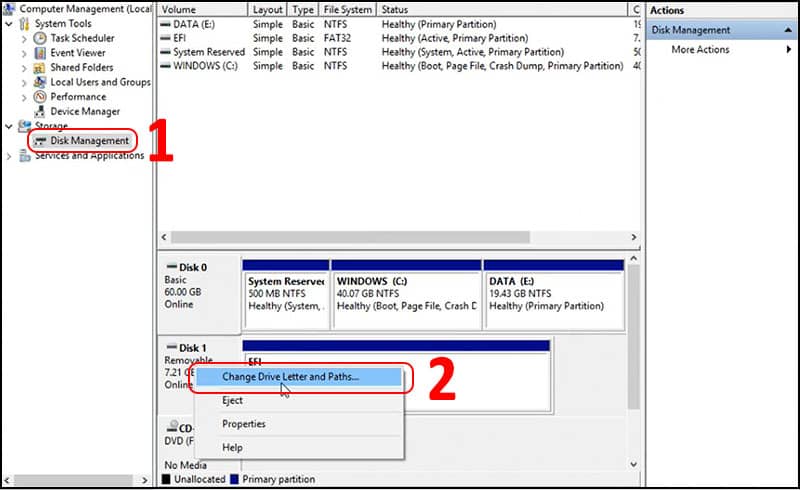
Task: Click the Device Manager icon
Action: pyautogui.click(x=40, y=112)
